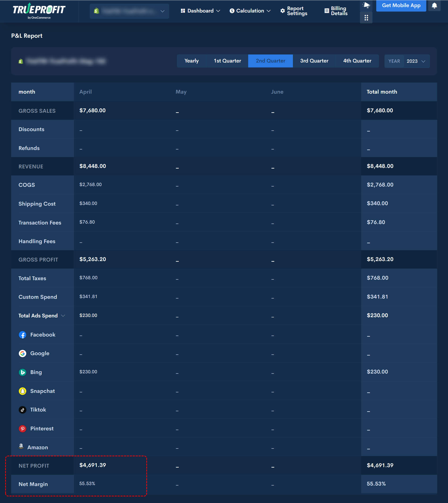Open the year 2023 dropdown
Image resolution: width=448 pixels, height=503 pixels.
tap(416, 61)
